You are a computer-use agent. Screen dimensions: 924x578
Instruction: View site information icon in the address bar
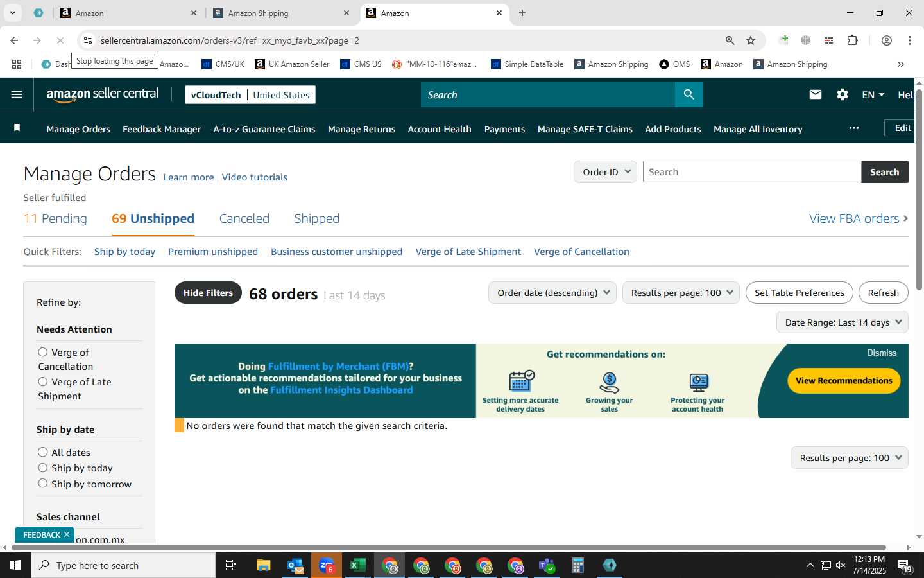coord(88,40)
